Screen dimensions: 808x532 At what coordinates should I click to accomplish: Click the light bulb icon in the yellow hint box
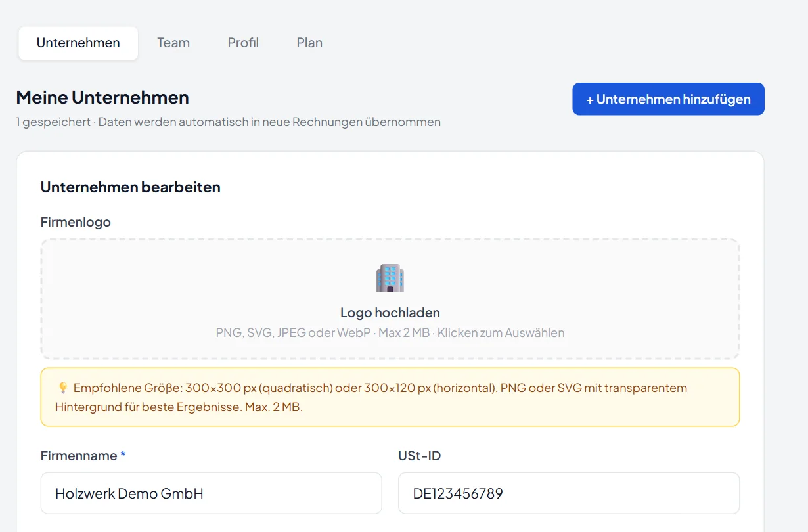(63, 388)
